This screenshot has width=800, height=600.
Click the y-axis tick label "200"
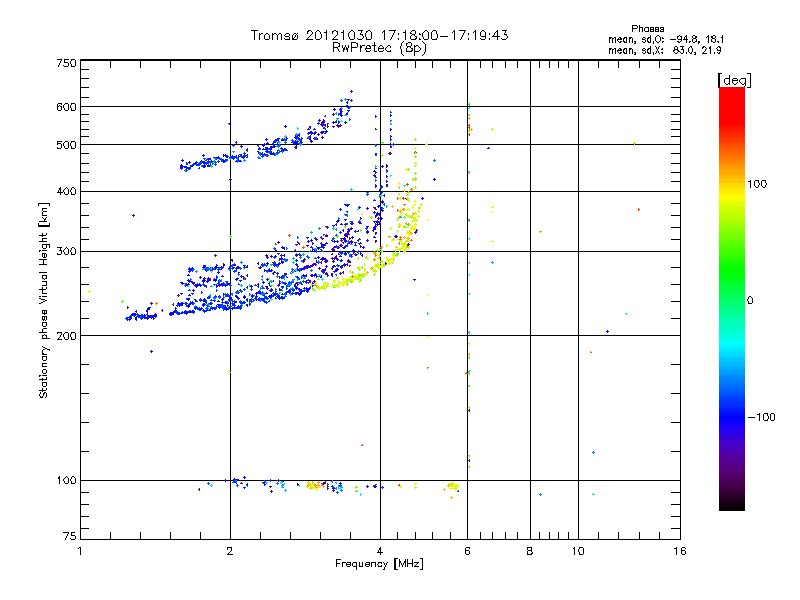(67, 336)
